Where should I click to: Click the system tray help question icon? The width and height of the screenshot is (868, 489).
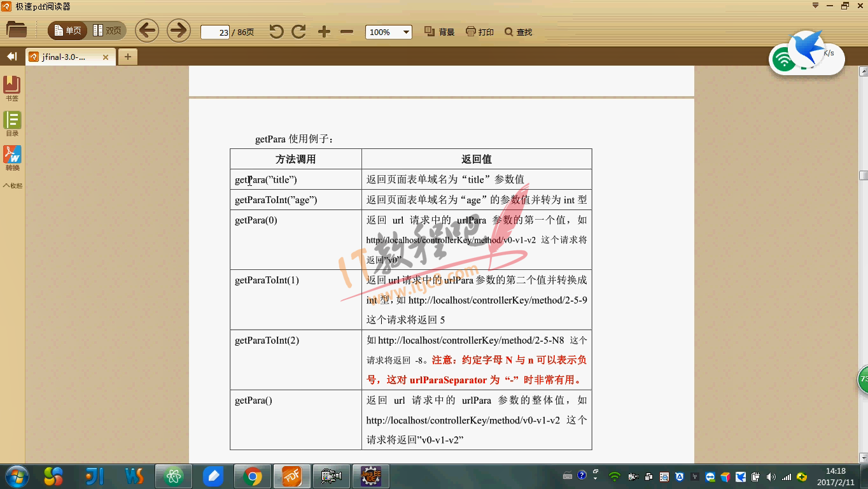click(x=582, y=476)
